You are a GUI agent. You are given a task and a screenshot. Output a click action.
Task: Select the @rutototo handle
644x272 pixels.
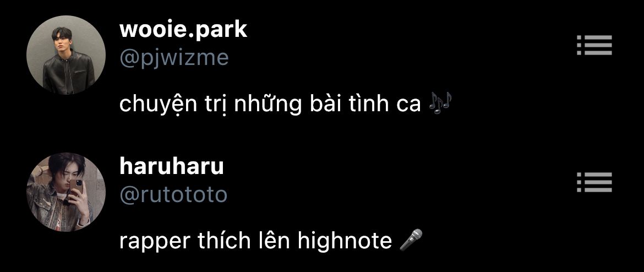[x=173, y=195]
